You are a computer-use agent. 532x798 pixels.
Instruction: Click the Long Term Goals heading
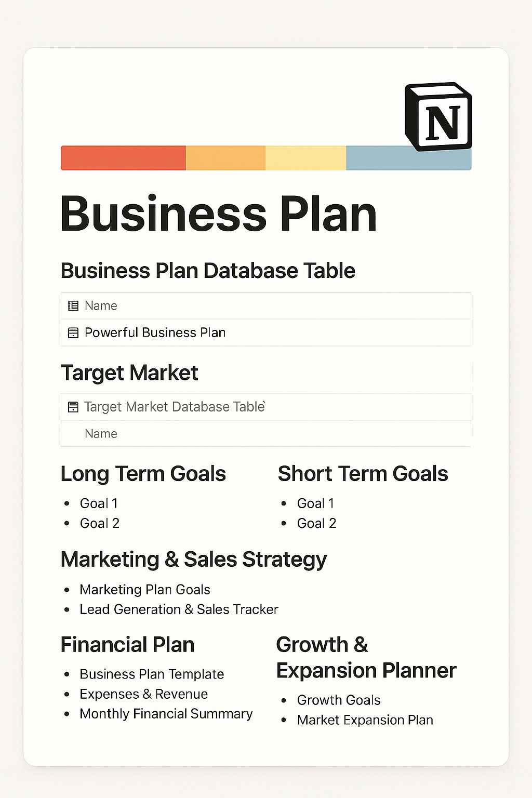point(143,474)
